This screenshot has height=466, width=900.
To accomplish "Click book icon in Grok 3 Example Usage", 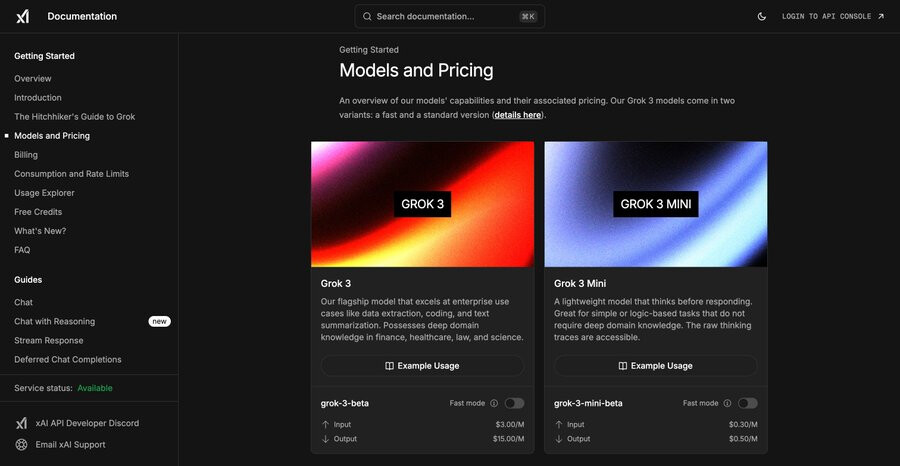I will [389, 366].
